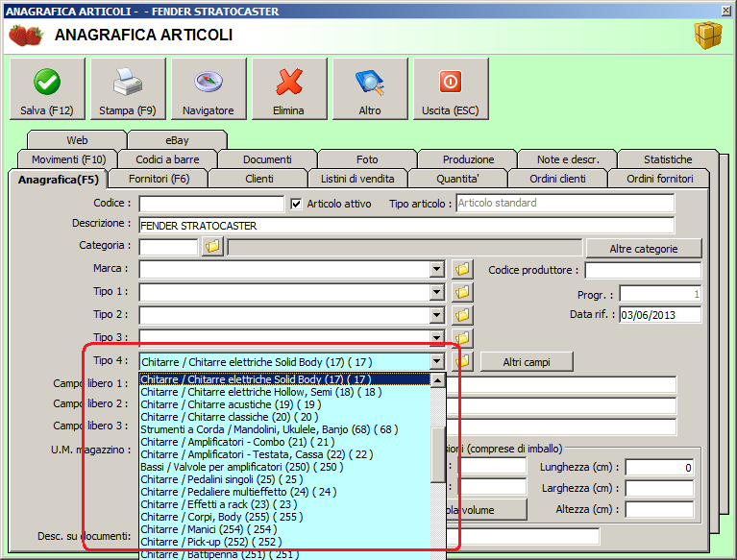Open the Altro magnifier button
Image resolution: width=737 pixels, height=560 pixels.
(x=370, y=88)
